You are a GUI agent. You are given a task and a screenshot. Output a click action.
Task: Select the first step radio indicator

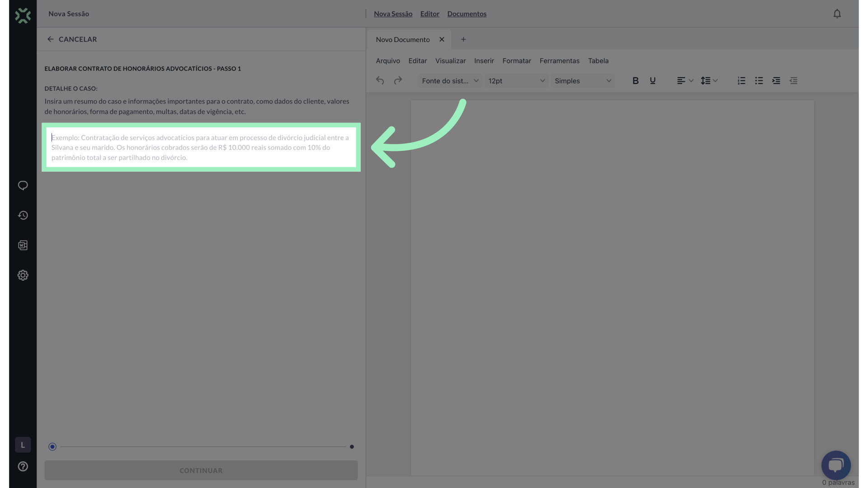point(52,446)
